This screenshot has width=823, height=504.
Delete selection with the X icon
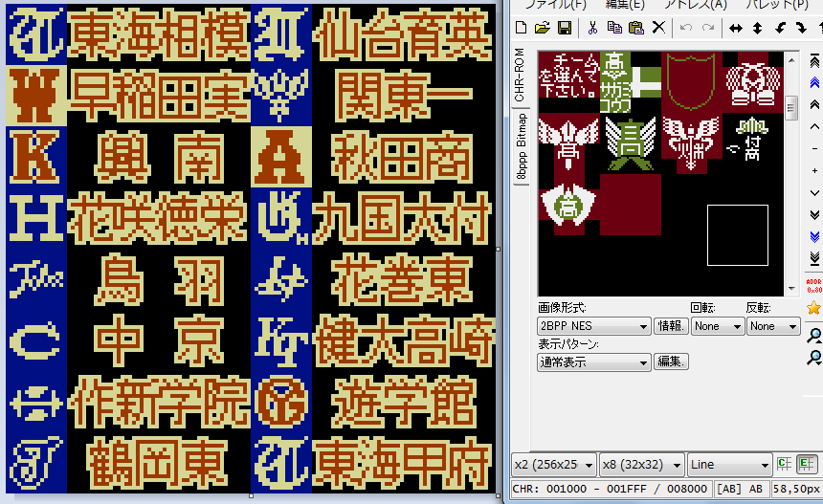[658, 28]
